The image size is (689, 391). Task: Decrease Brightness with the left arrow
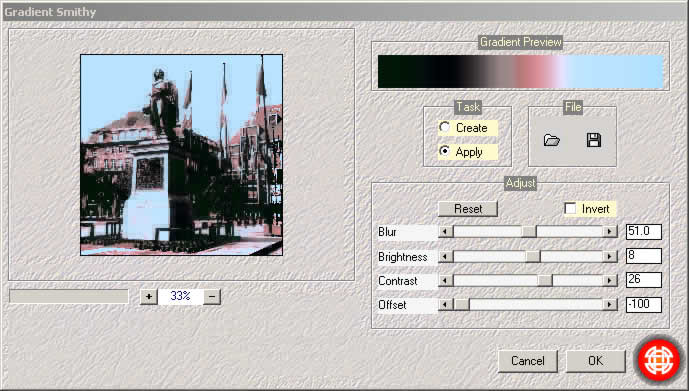tap(446, 256)
